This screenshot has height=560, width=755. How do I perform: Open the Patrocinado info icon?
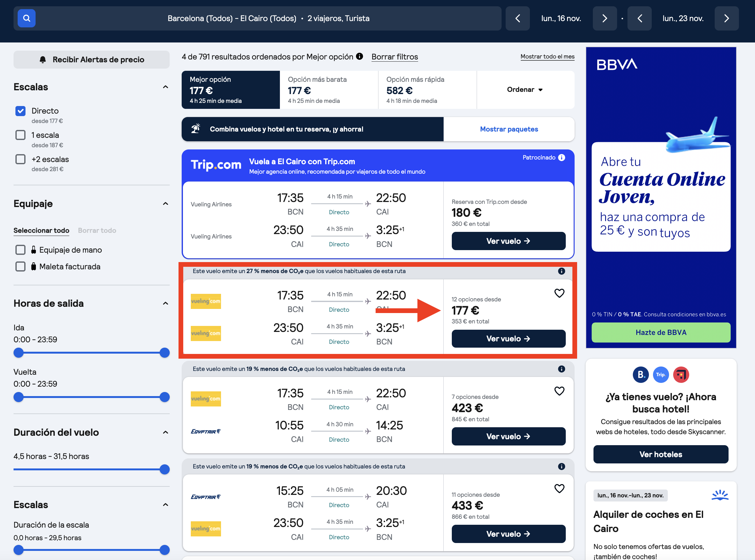click(x=562, y=158)
